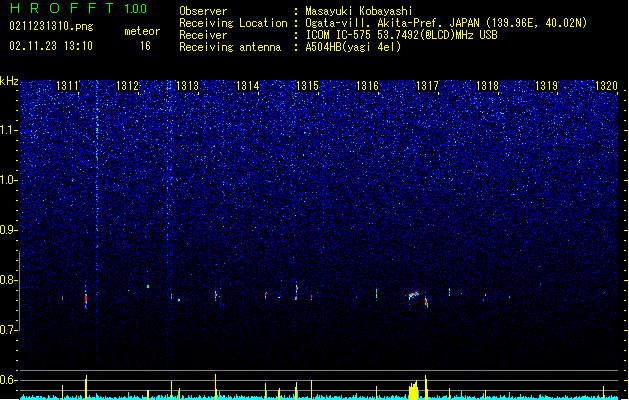Screen dimensions: 629x400
Task: Click the HROFFT 1.0.0 title text
Action: tap(78, 8)
